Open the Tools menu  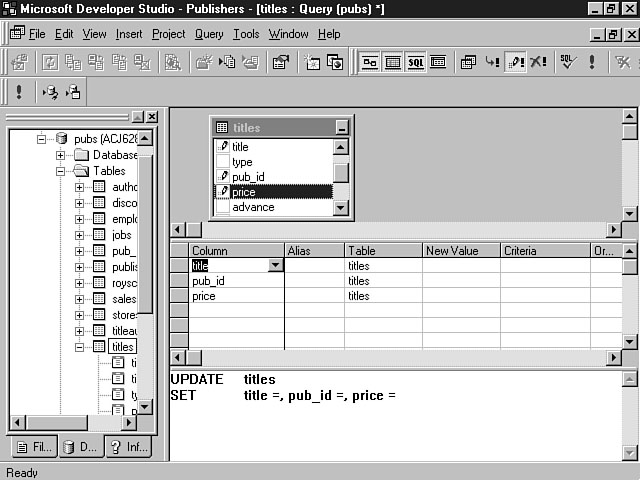(x=246, y=34)
